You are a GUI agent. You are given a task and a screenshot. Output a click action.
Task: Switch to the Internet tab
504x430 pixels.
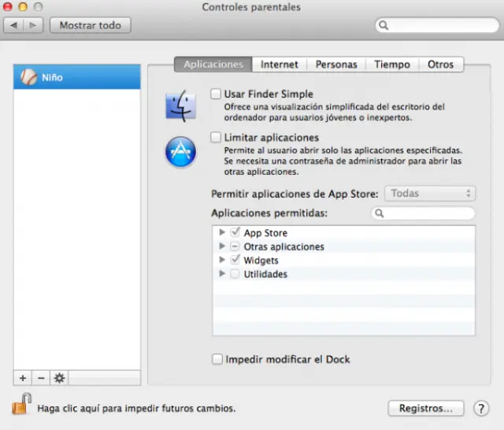280,65
